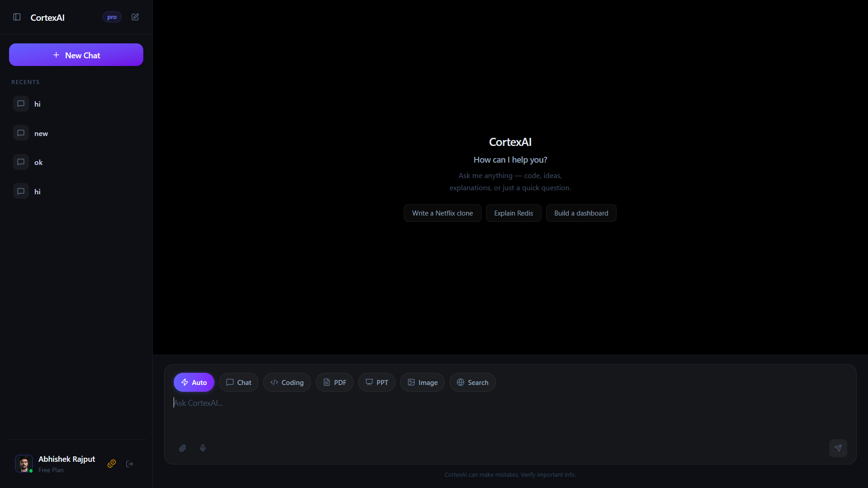Select the "Explain Redis" suggestion
This screenshot has width=868, height=488.
pyautogui.click(x=514, y=213)
